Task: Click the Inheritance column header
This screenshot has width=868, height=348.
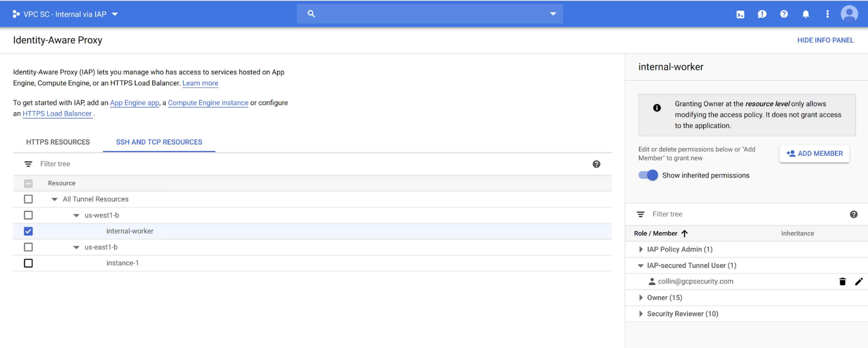Action: click(798, 234)
